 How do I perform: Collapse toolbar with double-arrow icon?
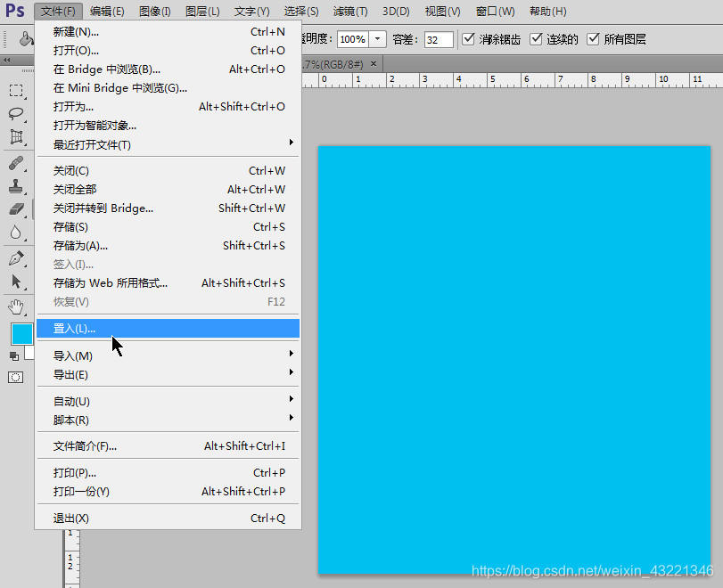[6, 60]
